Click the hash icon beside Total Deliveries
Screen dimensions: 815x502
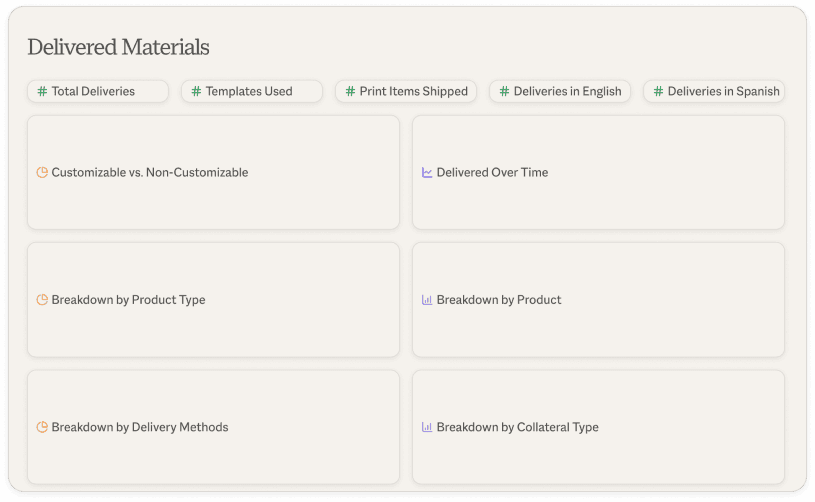42,91
